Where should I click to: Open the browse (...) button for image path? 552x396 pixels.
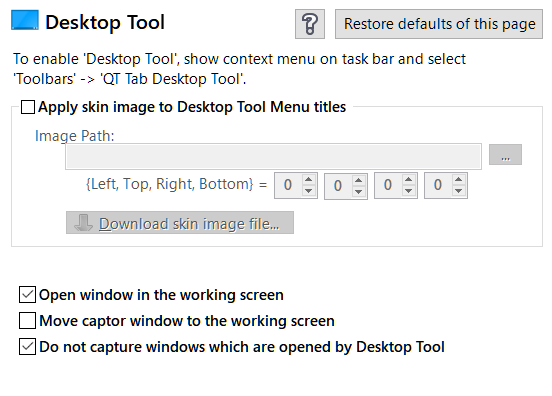(x=505, y=155)
